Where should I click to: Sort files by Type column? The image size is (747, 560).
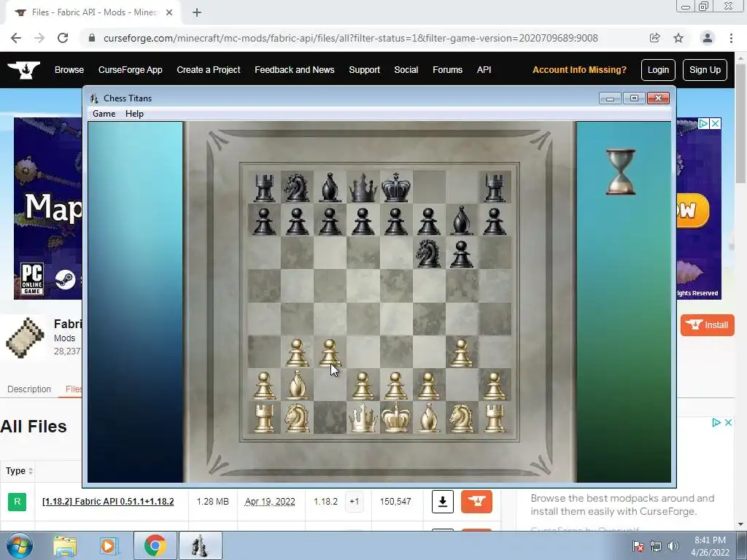click(x=19, y=471)
